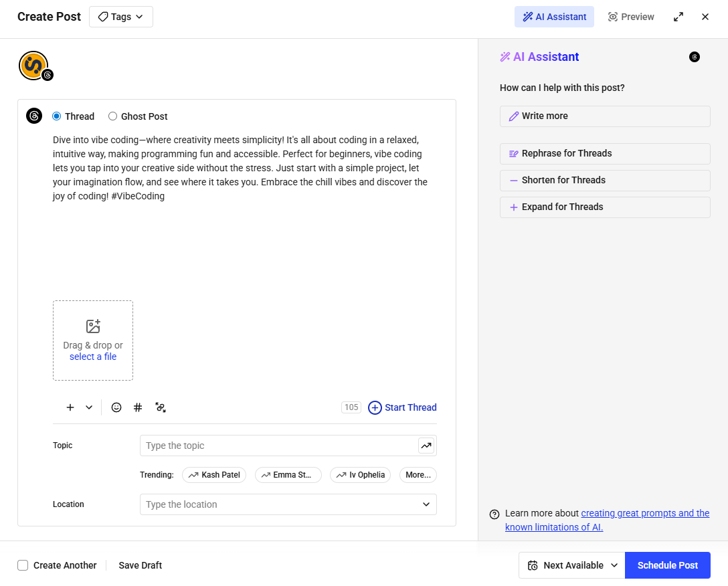The height and width of the screenshot is (586, 728).
Task: Select the link shortener icon
Action: 161,407
